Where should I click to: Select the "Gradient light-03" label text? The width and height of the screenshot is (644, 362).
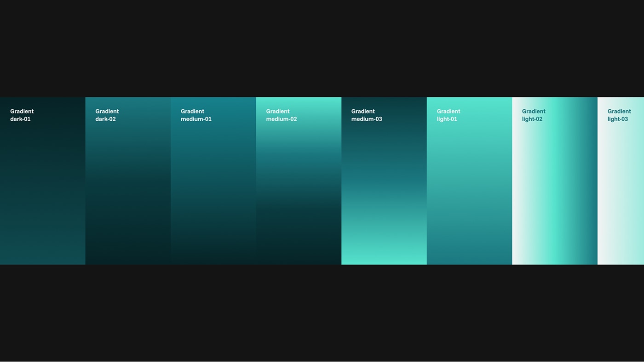[619, 115]
